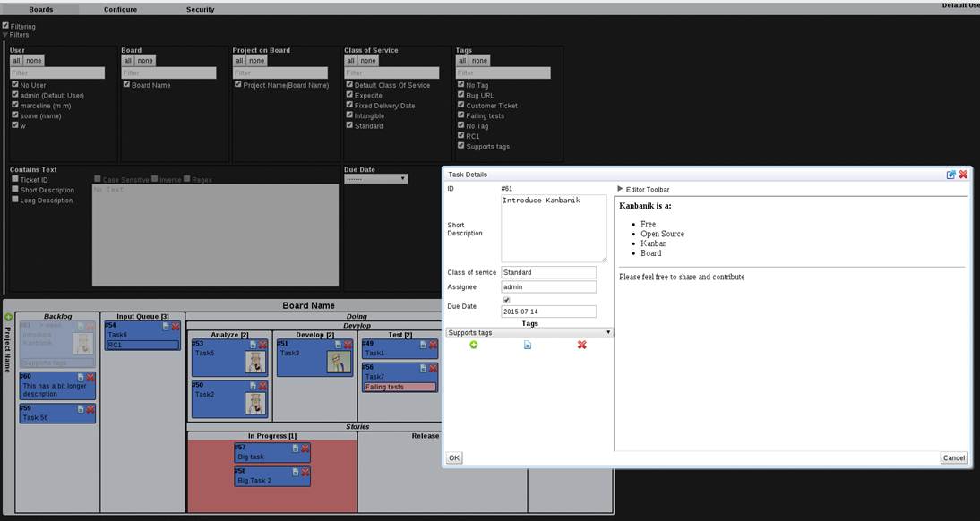The height and width of the screenshot is (521, 980).
Task: Add a new tag with green plus icon
Action: pyautogui.click(x=473, y=345)
